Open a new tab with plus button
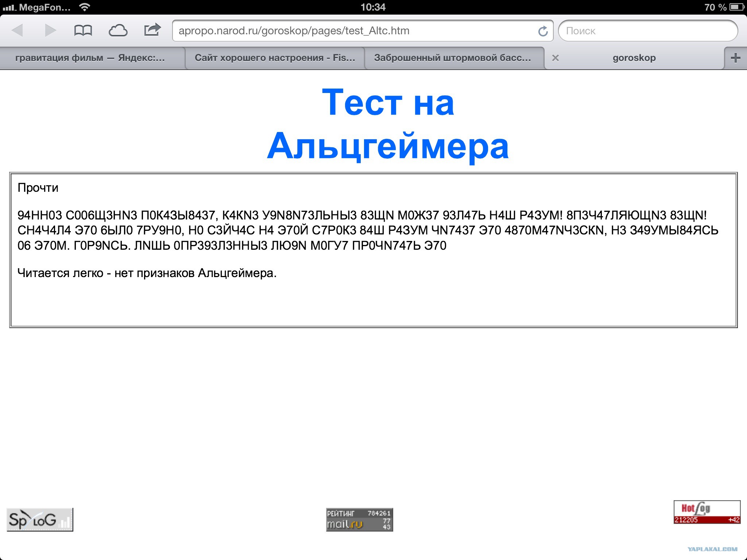The height and width of the screenshot is (560, 747). click(736, 58)
